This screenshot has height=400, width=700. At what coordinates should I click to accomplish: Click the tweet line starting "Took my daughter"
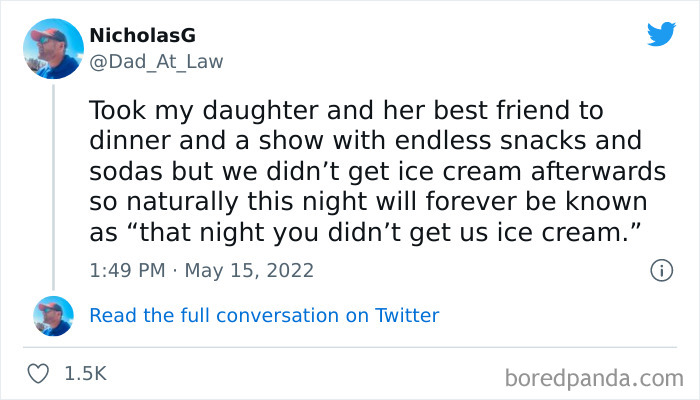(x=345, y=109)
